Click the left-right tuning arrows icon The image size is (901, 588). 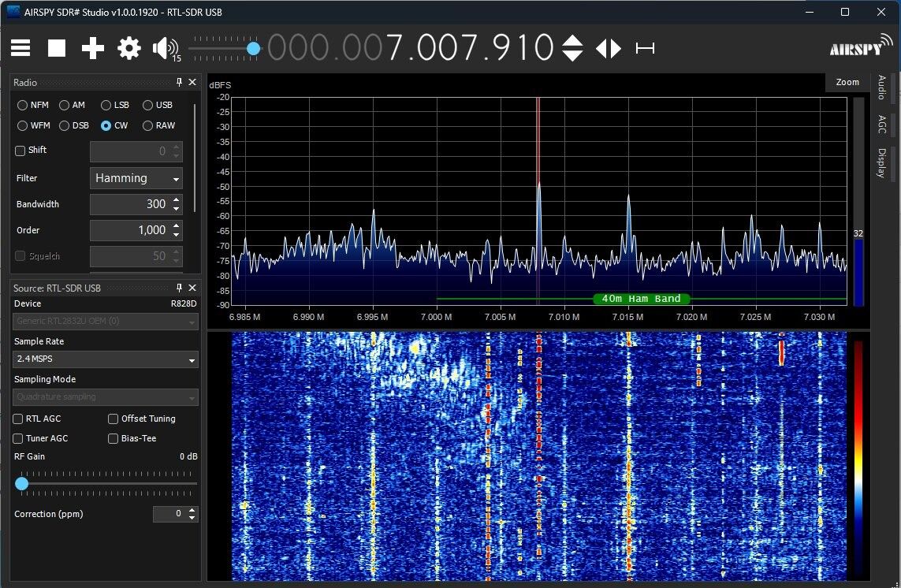(608, 48)
